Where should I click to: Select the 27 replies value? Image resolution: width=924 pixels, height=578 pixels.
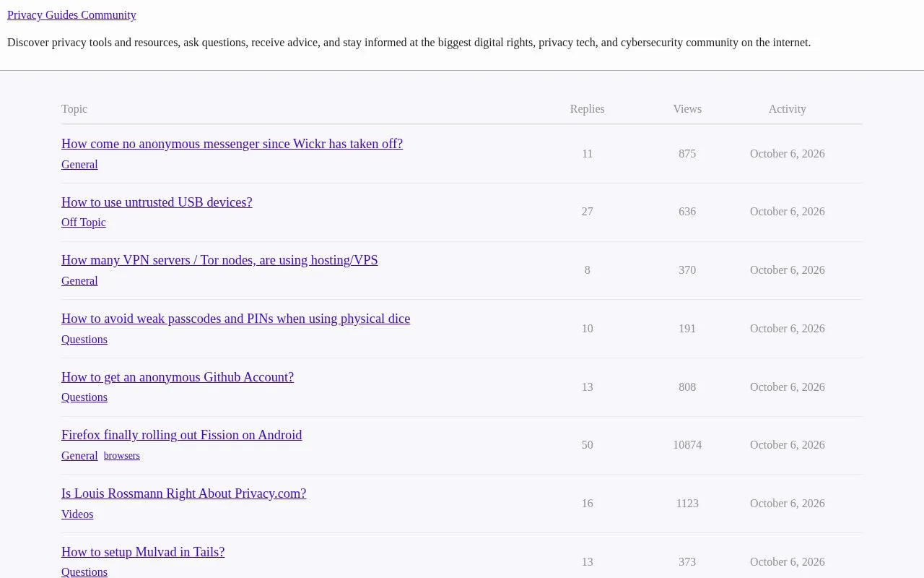point(588,212)
